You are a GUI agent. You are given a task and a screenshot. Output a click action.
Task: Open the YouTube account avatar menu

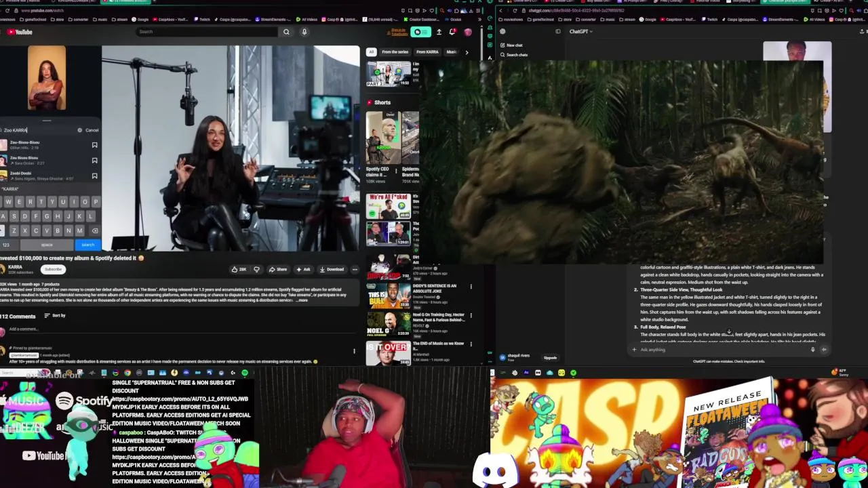(x=467, y=32)
